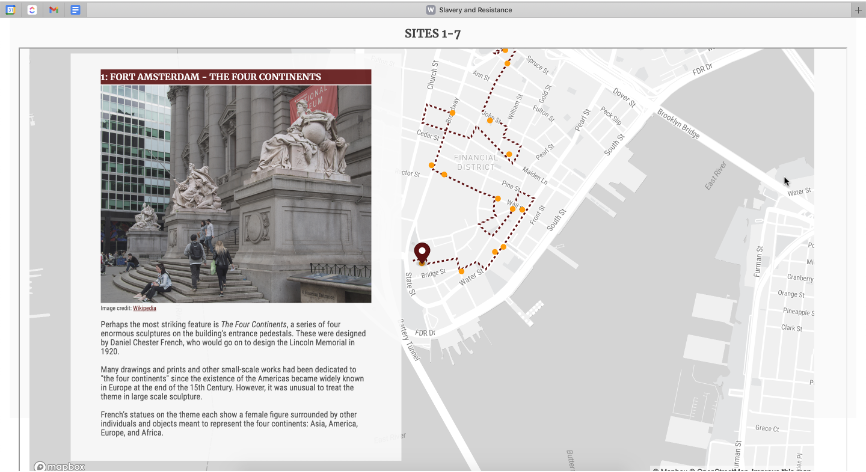Open the Google Docs pinned tab
Screen dimensions: 866x472
[75, 10]
